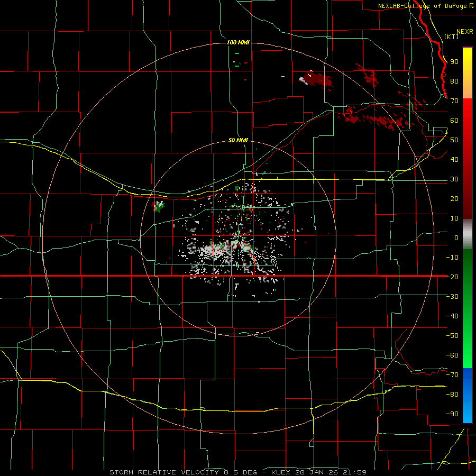Click the -90 value on the velocity scale
476x476 pixels.
point(452,414)
